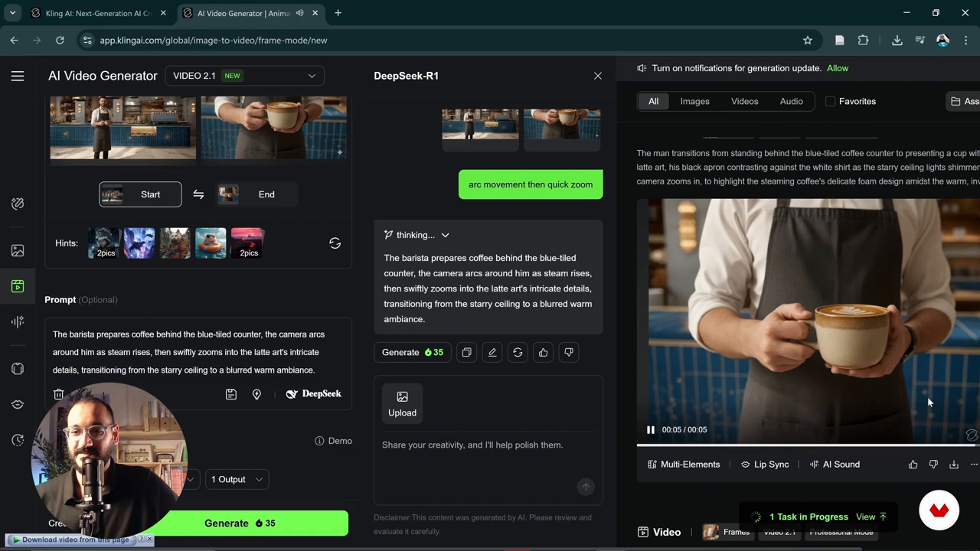Select the hamster swim ring hint thumbnail
The height and width of the screenshot is (551, 980).
click(211, 243)
